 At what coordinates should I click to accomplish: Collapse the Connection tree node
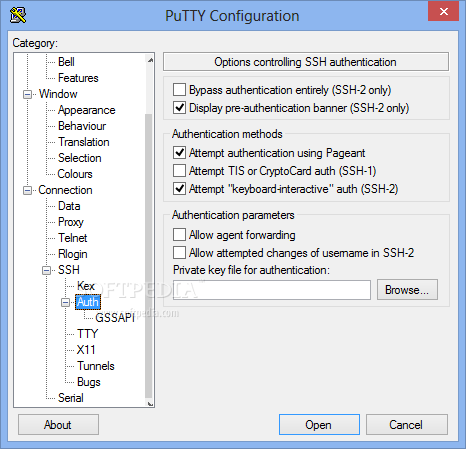point(28,190)
